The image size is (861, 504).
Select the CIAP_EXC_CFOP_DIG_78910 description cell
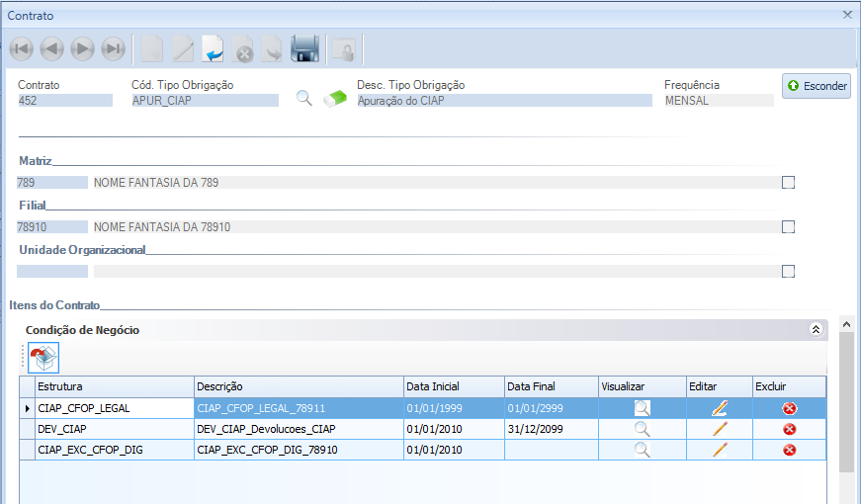click(298, 451)
